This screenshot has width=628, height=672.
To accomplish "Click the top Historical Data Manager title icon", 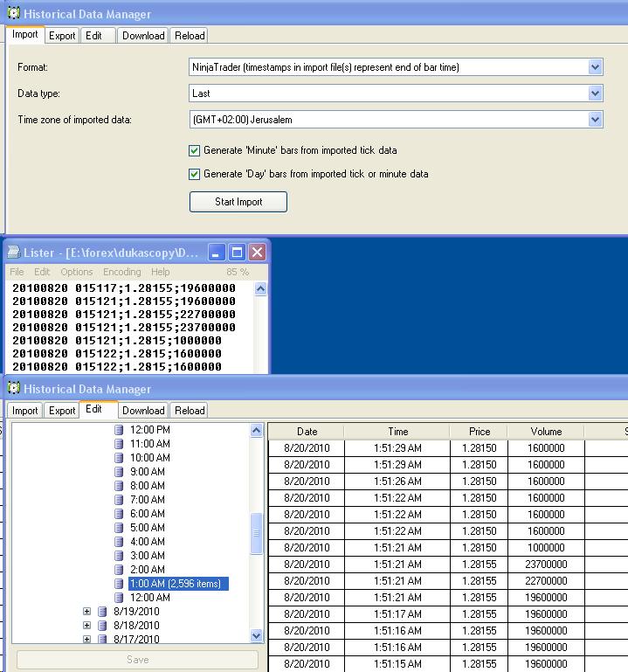I will (x=14, y=13).
